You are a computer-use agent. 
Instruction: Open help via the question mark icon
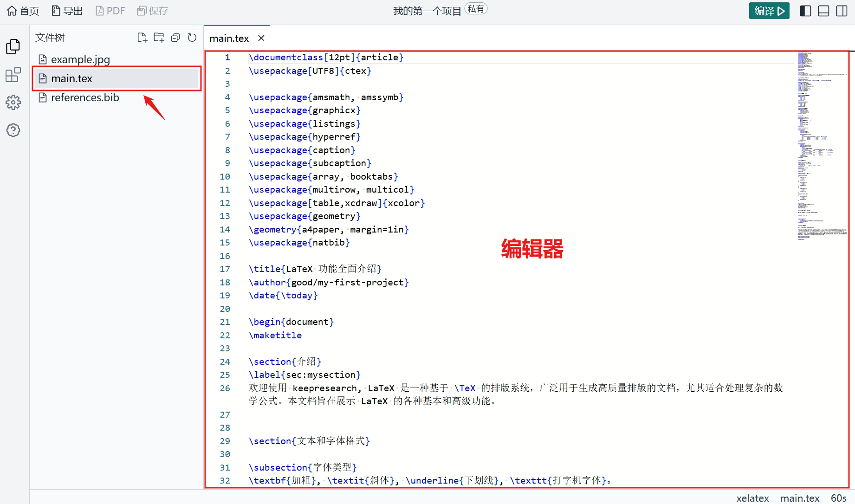(x=13, y=130)
